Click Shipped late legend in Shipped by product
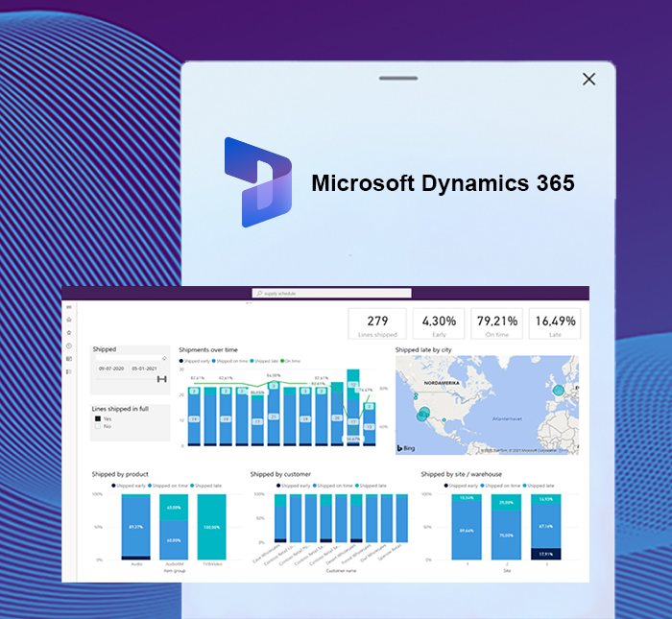The image size is (672, 619). point(205,486)
